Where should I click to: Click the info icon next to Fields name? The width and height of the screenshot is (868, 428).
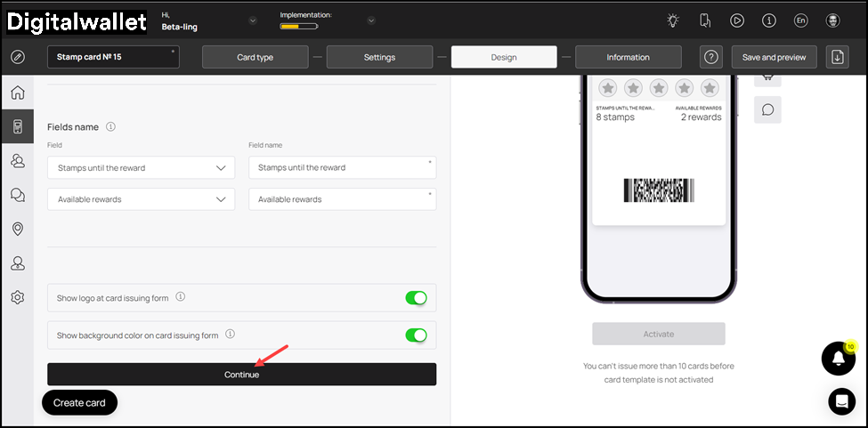point(110,126)
